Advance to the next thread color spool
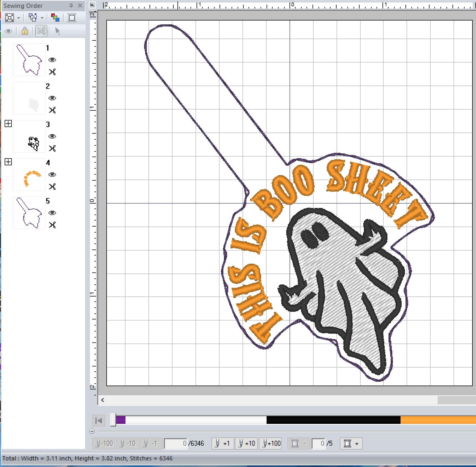The width and height of the screenshot is (476, 467). [x=351, y=443]
